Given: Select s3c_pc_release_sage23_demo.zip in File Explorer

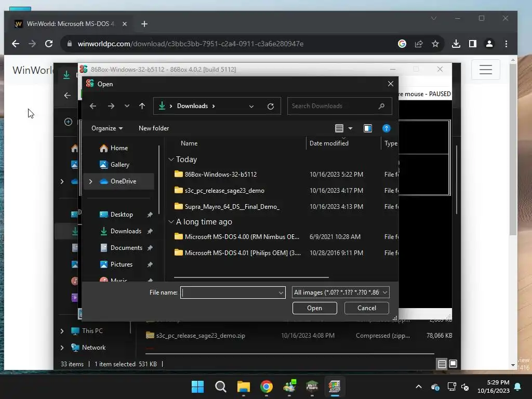Looking at the screenshot, I should pos(200,336).
